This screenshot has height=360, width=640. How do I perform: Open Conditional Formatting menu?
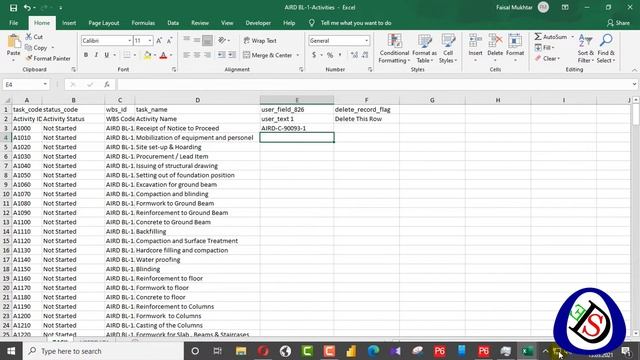[394, 49]
